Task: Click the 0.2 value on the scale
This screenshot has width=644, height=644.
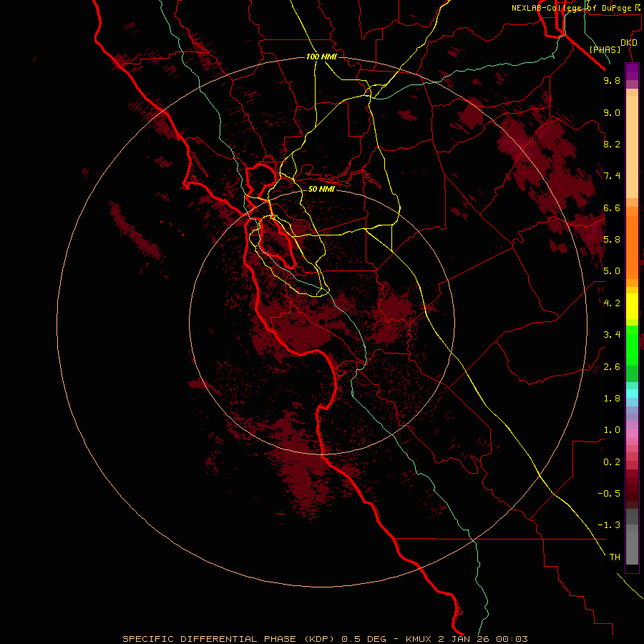Action: [612, 462]
